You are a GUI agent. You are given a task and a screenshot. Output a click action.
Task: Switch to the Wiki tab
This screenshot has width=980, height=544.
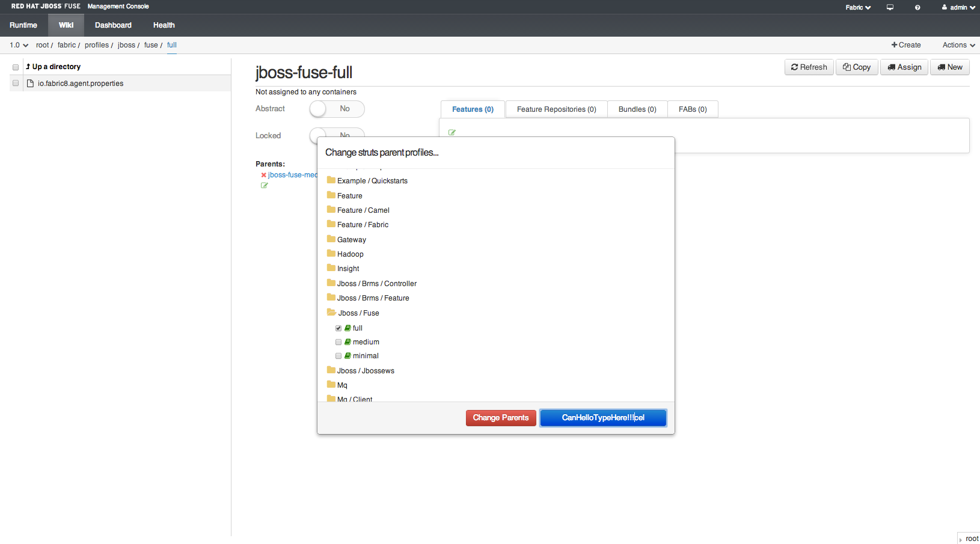pyautogui.click(x=66, y=25)
